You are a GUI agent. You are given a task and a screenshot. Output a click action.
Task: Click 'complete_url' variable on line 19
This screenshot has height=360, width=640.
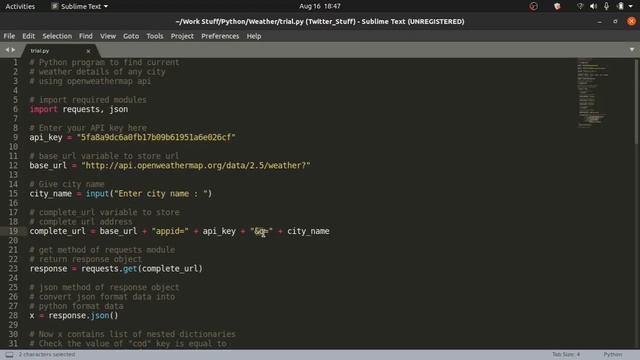(x=58, y=231)
